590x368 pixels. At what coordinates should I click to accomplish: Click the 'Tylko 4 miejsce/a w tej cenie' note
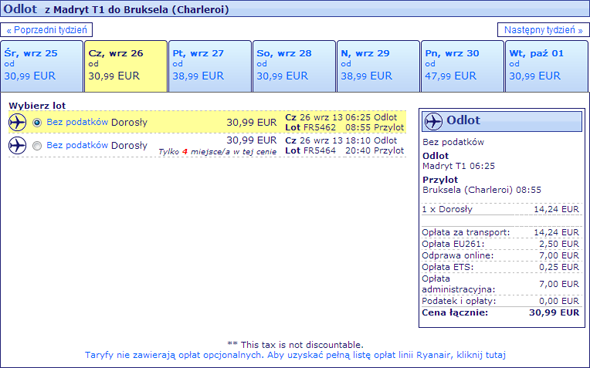(x=217, y=152)
